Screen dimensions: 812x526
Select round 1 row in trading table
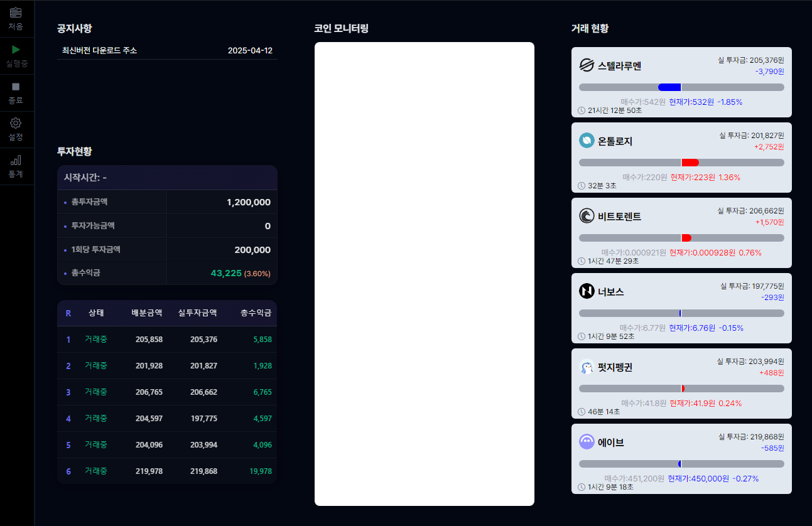(167, 340)
